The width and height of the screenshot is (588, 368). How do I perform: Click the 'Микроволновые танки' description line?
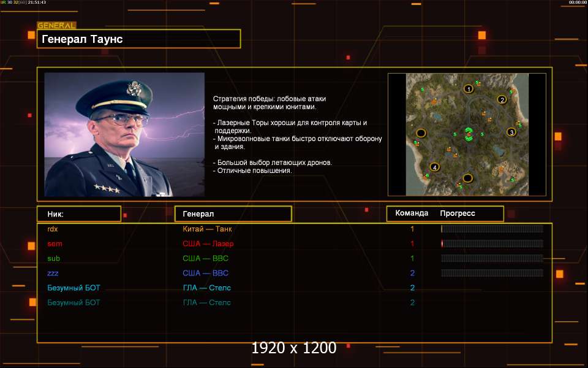click(x=298, y=139)
